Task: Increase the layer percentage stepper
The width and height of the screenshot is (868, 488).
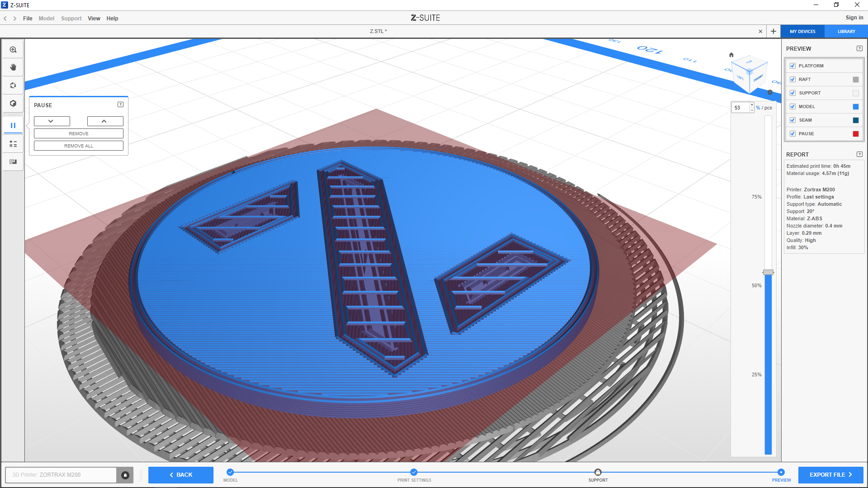Action: click(x=752, y=105)
